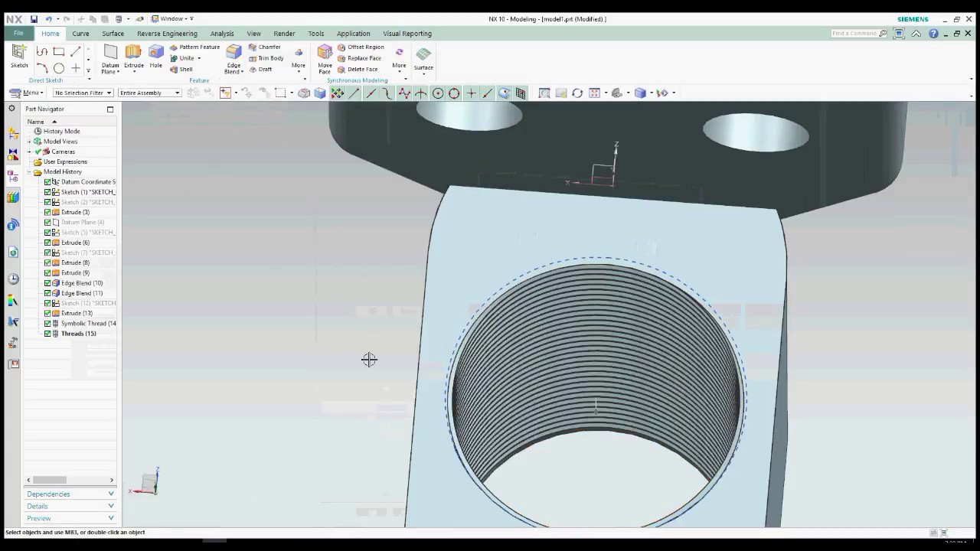
Task: Open the Resource bar settings gear
Action: pyautogui.click(x=11, y=109)
